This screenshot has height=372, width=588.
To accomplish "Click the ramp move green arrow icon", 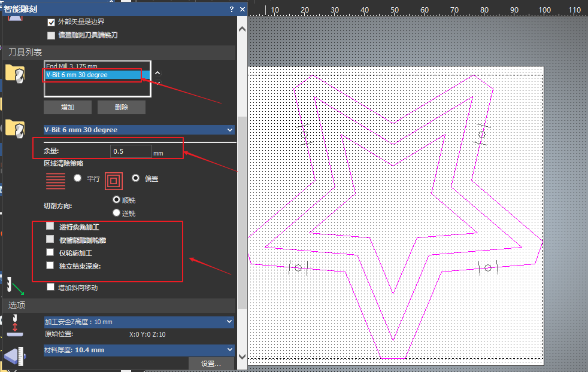I will 15,286.
